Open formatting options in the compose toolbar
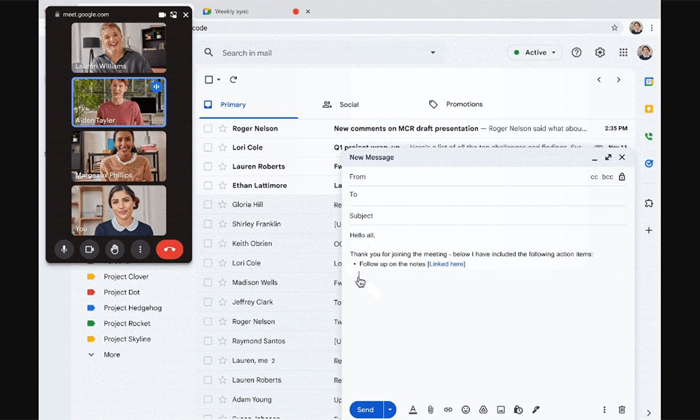 [x=412, y=410]
